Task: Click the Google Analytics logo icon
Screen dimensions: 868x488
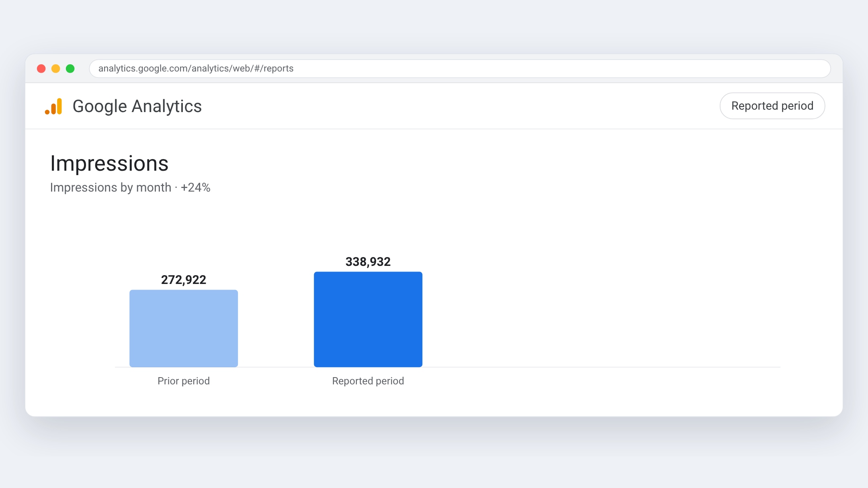Action: 53,106
